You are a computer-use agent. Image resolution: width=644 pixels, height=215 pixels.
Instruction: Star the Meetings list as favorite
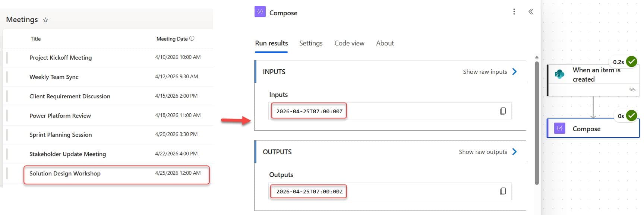click(45, 20)
